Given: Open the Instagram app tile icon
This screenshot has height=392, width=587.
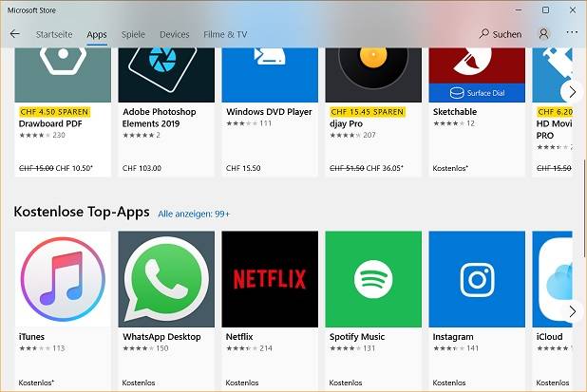Looking at the screenshot, I should tap(477, 279).
